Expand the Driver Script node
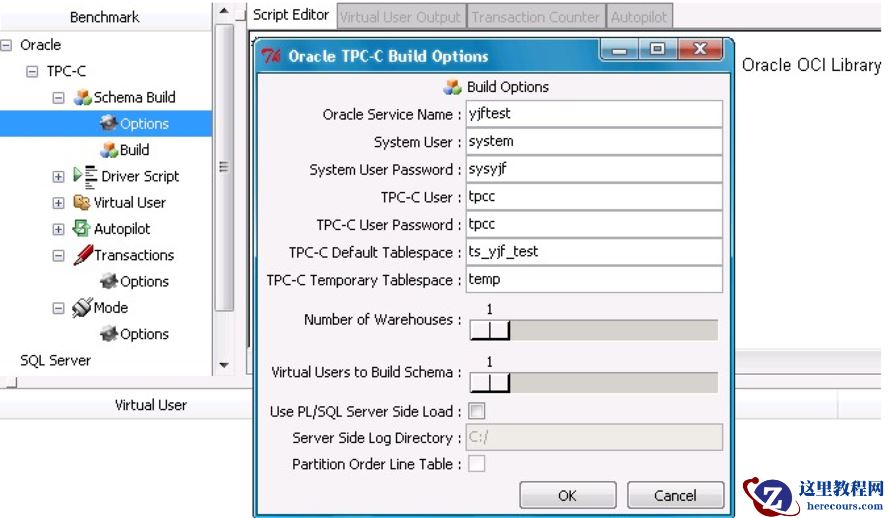This screenshot has height=518, width=889. [x=58, y=177]
